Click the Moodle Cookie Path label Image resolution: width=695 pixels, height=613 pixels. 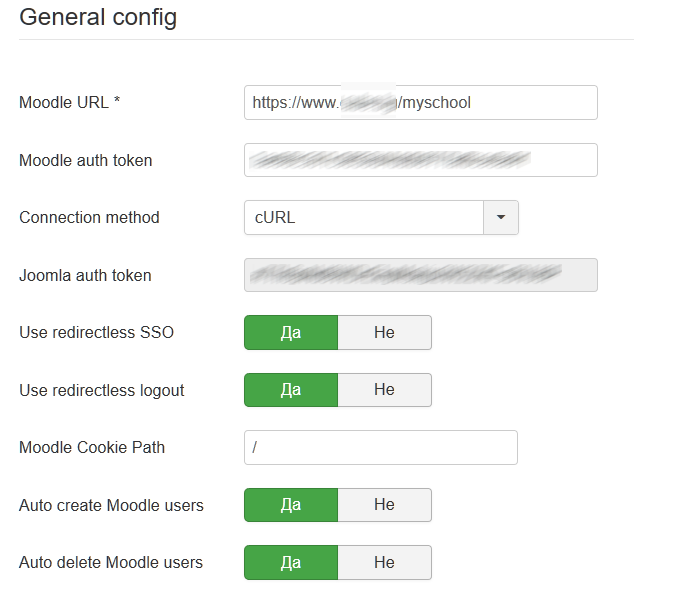click(x=92, y=447)
